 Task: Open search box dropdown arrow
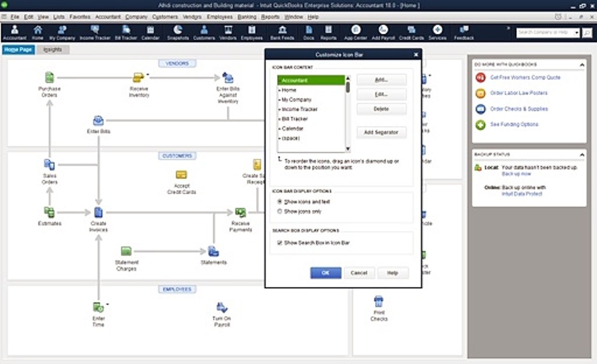[x=577, y=33]
